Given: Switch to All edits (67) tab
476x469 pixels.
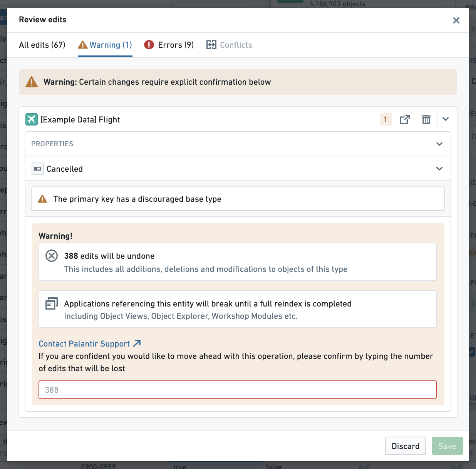Looking at the screenshot, I should (x=42, y=45).
